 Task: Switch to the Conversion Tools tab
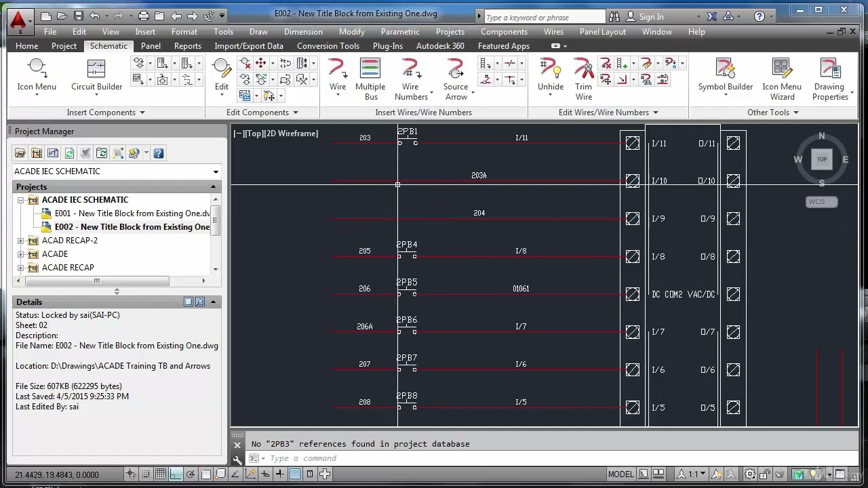pos(328,46)
